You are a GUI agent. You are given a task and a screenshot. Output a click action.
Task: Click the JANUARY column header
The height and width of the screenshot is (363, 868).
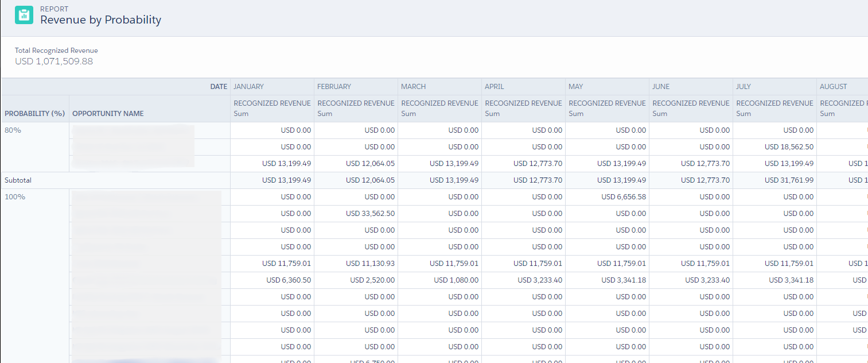tap(249, 87)
